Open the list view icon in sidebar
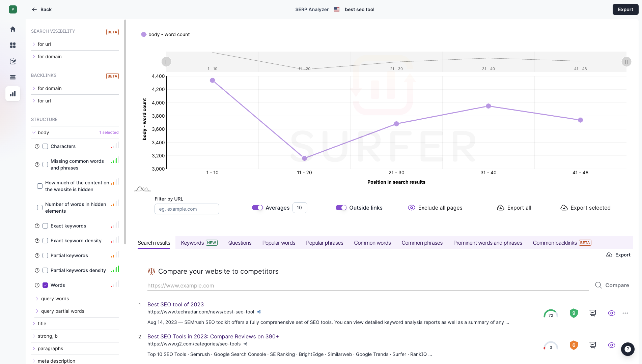This screenshot has width=642, height=364. (12, 78)
